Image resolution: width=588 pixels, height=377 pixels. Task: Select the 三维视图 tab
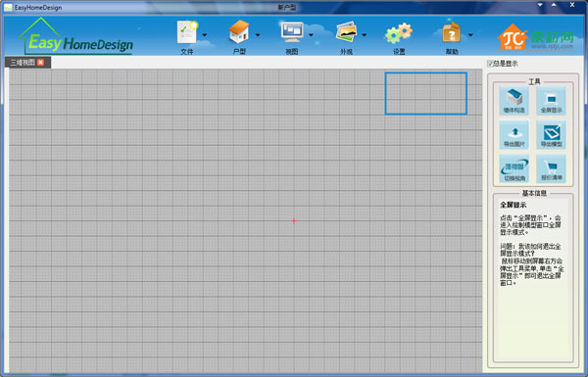pyautogui.click(x=23, y=63)
